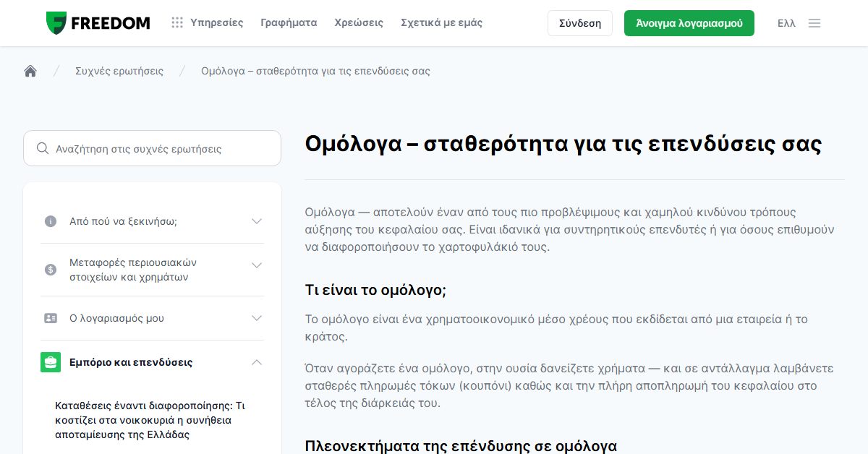Click the magnifier search icon
The height and width of the screenshot is (454, 868).
[x=43, y=148]
